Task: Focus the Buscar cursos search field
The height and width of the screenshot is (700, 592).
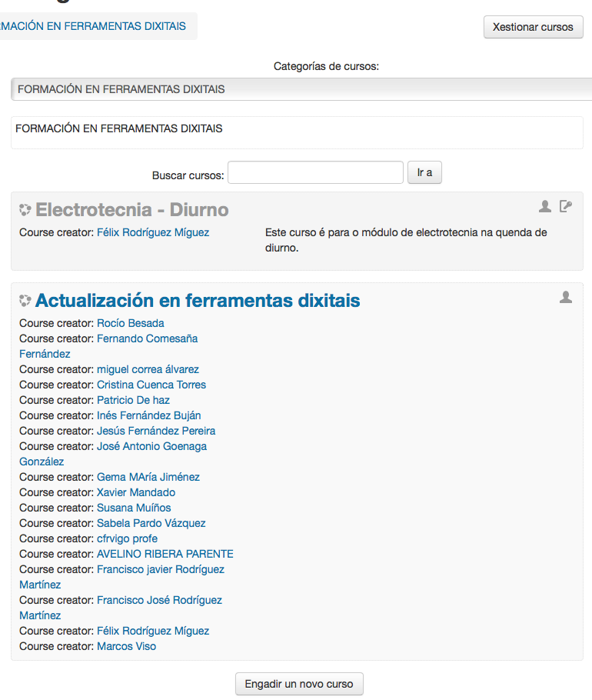Action: point(315,173)
